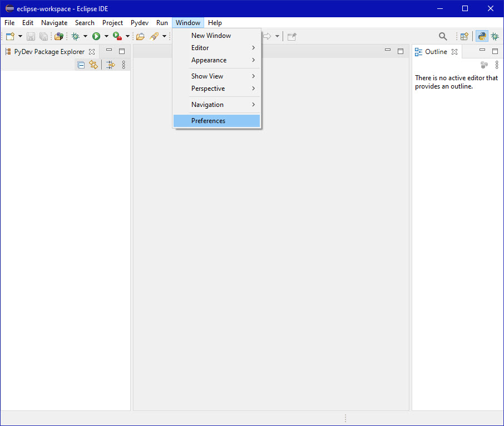The height and width of the screenshot is (426, 504).
Task: Click the Debug bug icon in toolbar
Action: click(x=75, y=36)
